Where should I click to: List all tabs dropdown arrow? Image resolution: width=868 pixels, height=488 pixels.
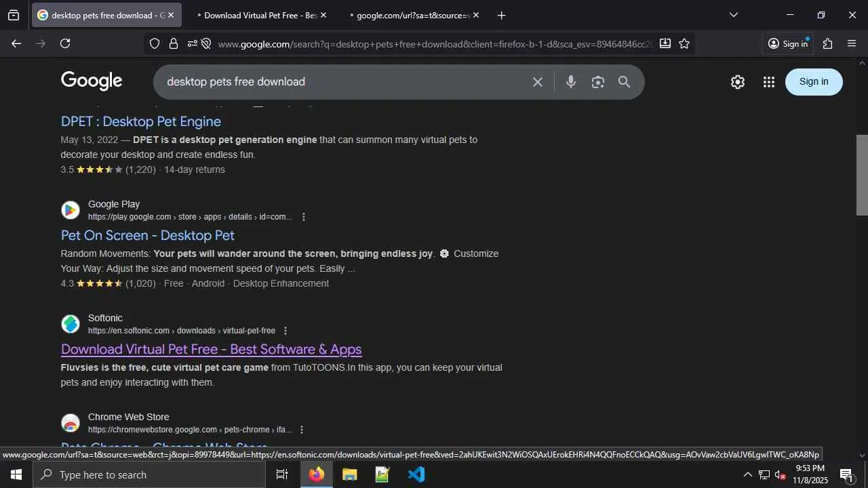734,15
